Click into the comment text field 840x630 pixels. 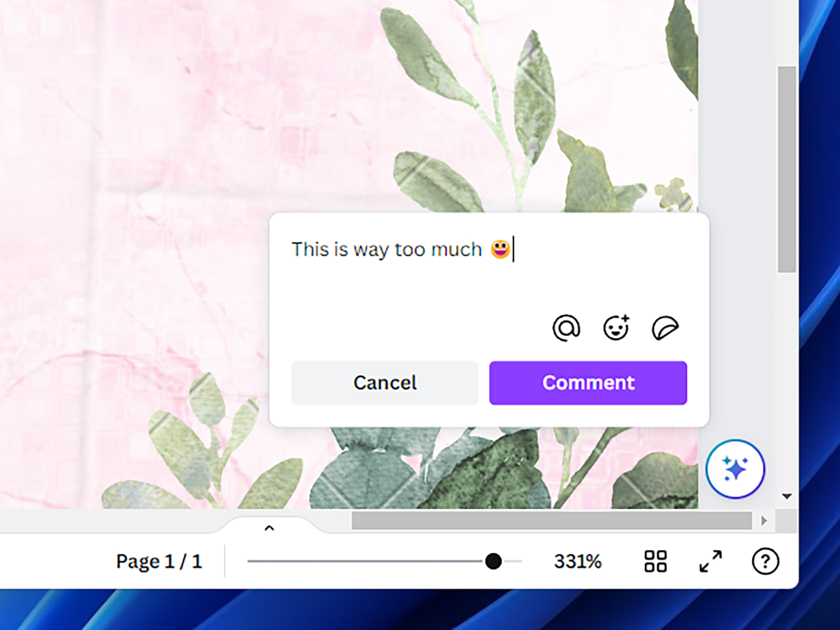tap(489, 269)
